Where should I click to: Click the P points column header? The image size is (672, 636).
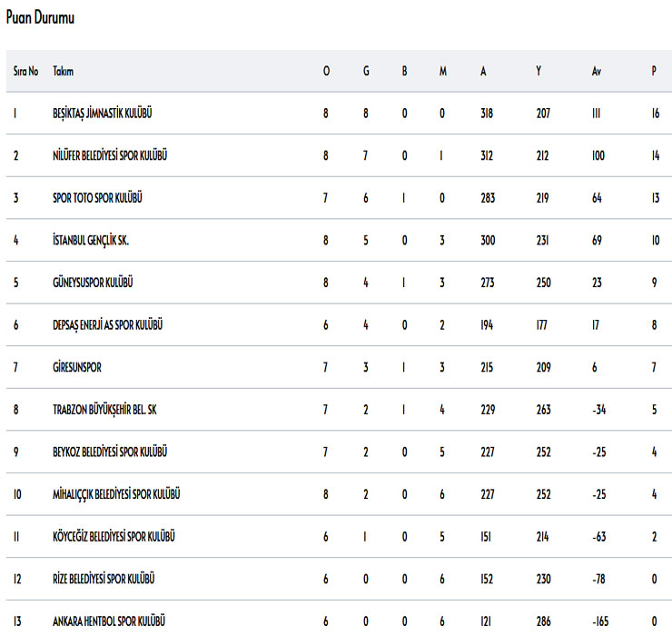click(654, 71)
